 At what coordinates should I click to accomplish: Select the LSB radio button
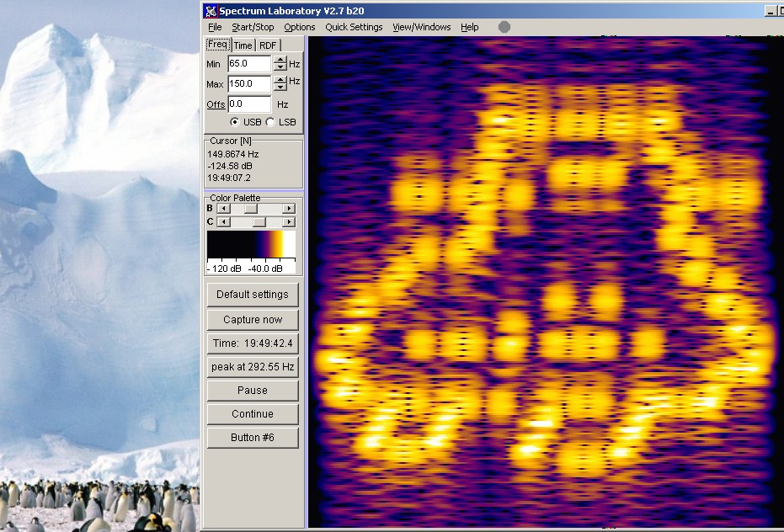[x=270, y=122]
